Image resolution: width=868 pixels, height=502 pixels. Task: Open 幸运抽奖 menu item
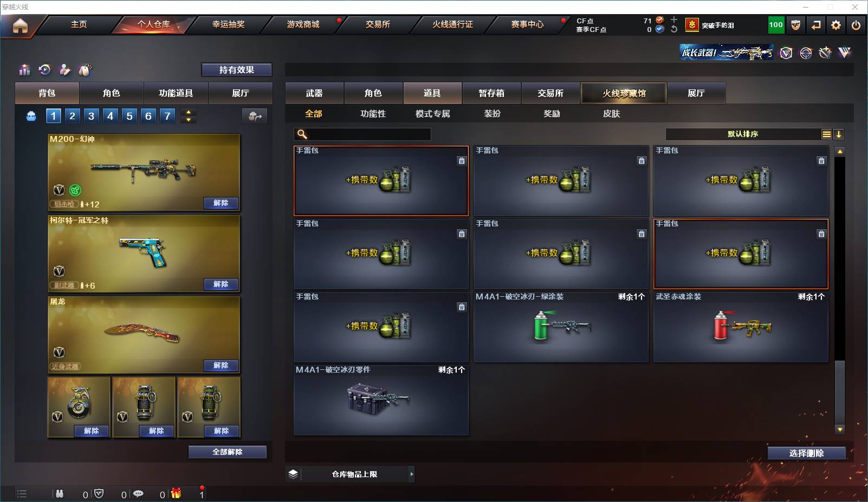pos(228,24)
